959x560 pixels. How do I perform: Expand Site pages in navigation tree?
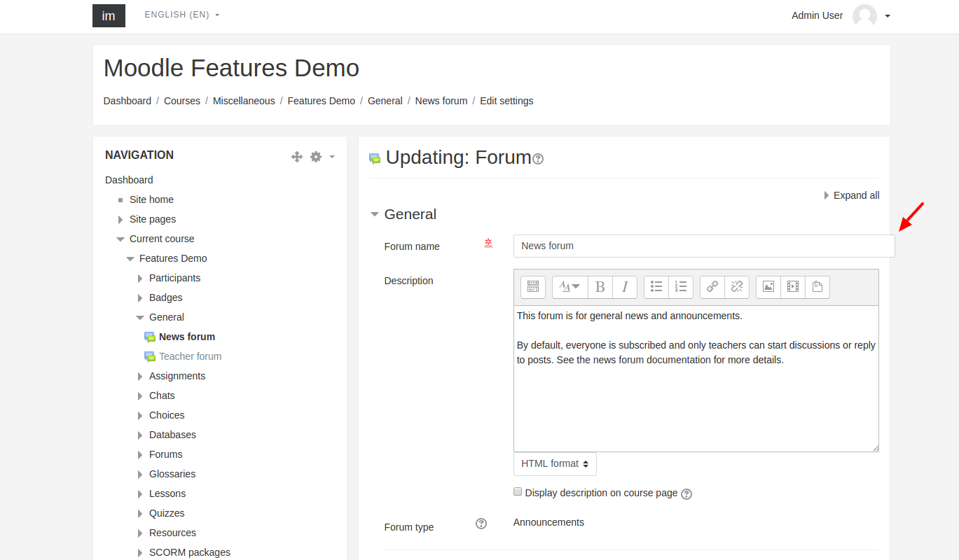120,219
